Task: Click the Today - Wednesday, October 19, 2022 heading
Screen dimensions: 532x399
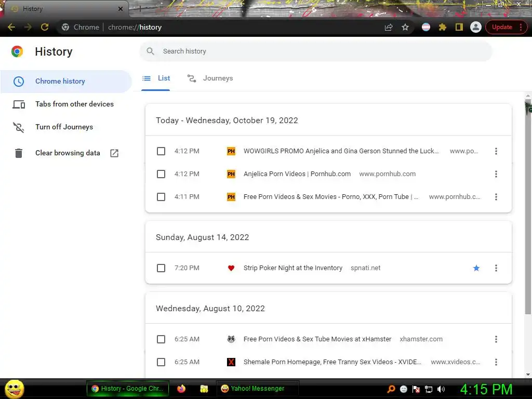Action: (x=227, y=121)
